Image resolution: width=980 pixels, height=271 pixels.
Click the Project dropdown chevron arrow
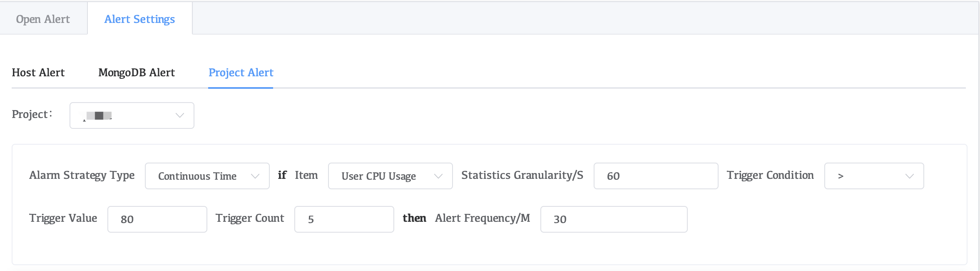click(180, 115)
